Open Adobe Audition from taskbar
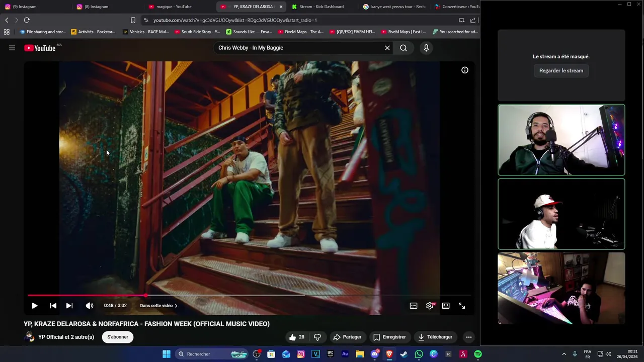This screenshot has width=644, height=362. click(x=345, y=354)
